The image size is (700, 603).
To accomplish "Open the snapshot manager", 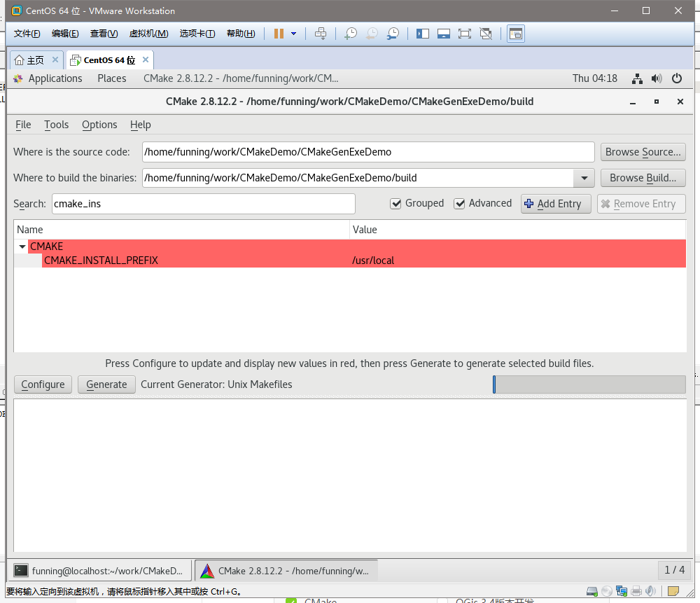I will (393, 33).
